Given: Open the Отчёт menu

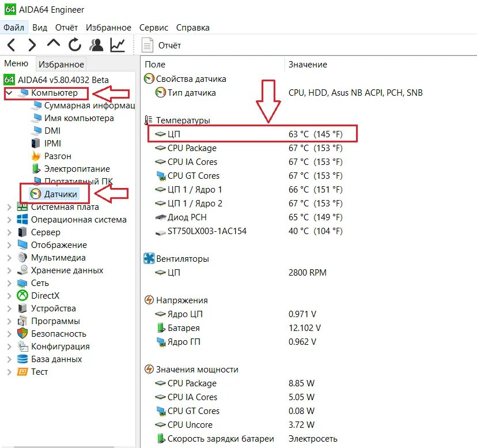Looking at the screenshot, I should pyautogui.click(x=66, y=28).
